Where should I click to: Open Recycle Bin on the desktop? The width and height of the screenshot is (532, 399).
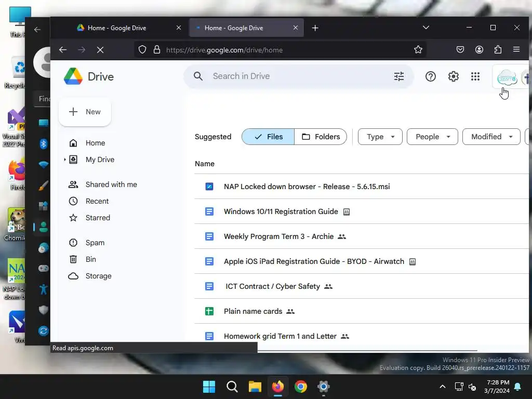15,73
